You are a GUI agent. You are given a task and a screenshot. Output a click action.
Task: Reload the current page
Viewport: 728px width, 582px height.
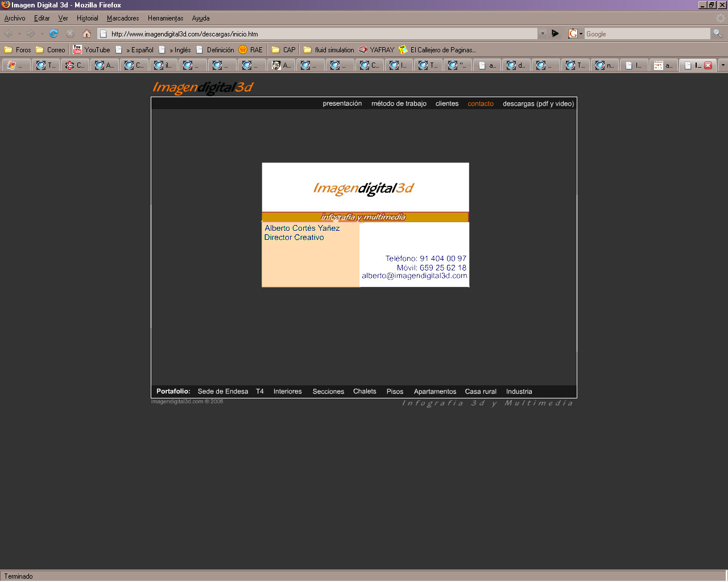(54, 34)
